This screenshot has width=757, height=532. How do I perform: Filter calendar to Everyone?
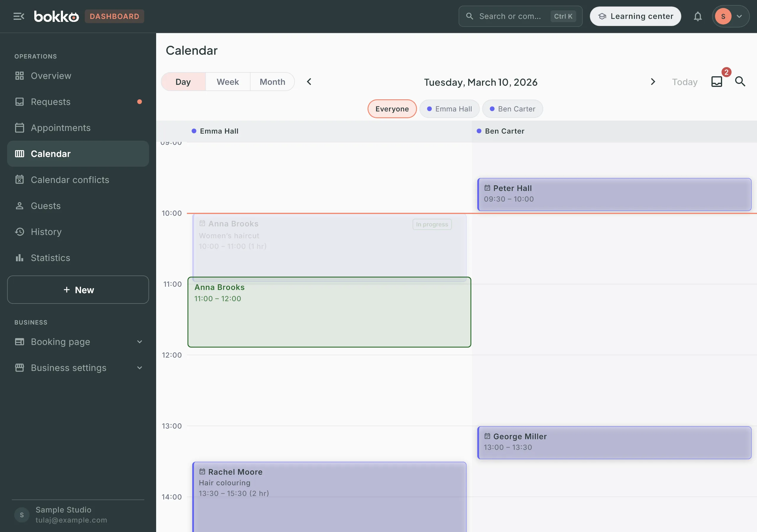(x=392, y=109)
